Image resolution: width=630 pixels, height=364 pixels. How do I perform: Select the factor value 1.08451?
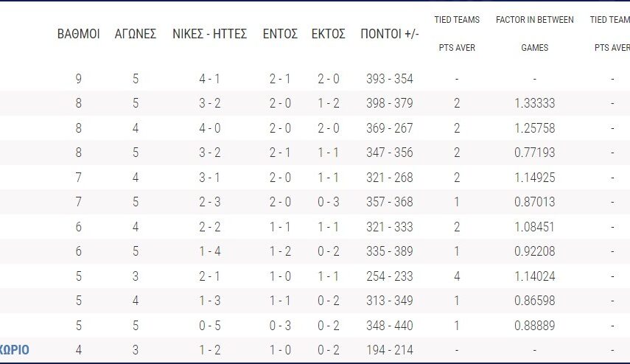[x=534, y=227]
